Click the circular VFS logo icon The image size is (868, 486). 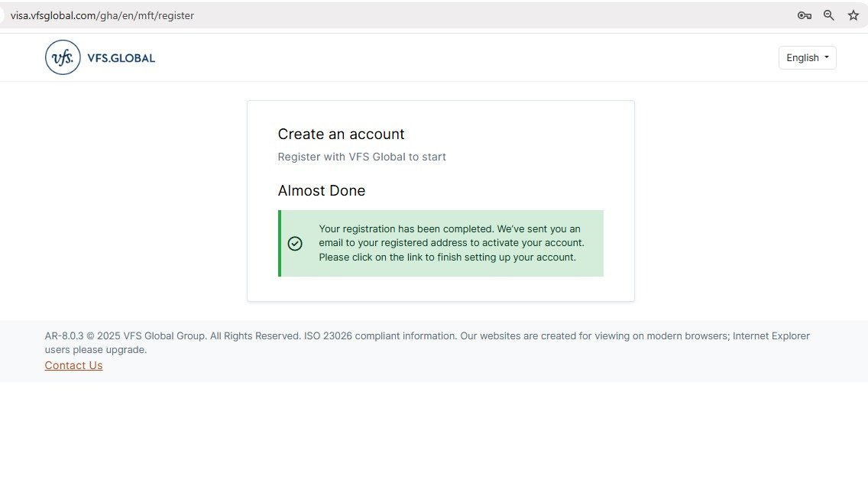click(63, 57)
